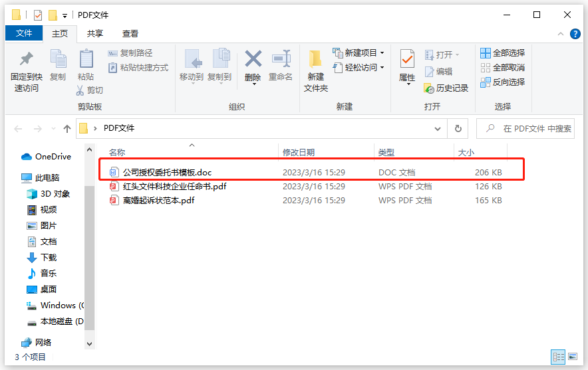Expand the Delete (删除) dropdown arrow
The height and width of the screenshot is (370, 588).
254,84
